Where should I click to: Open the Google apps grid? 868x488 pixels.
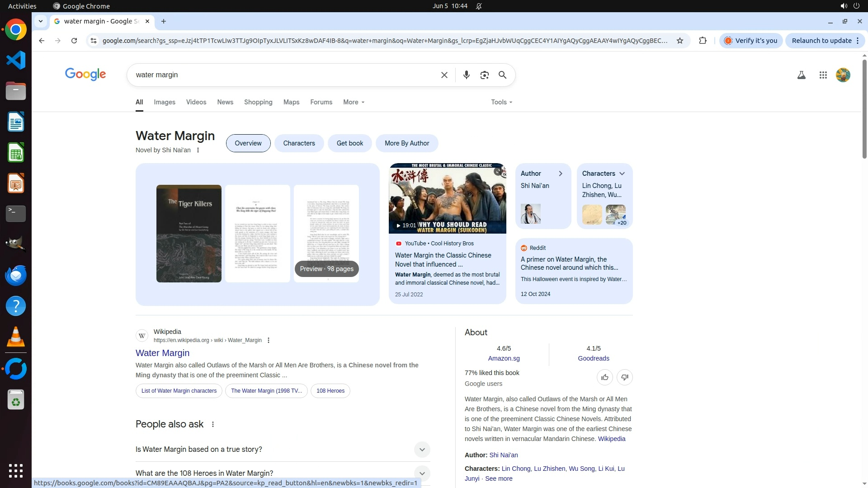[823, 75]
